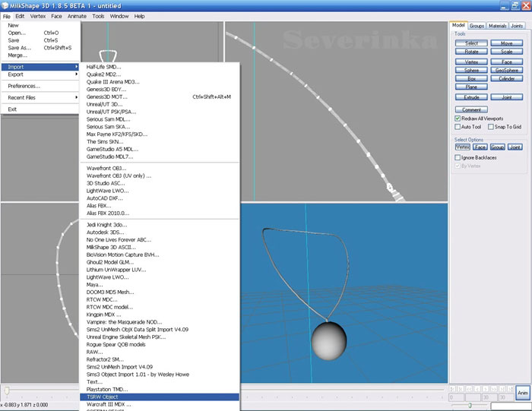532x411 pixels.
Task: Select the Move tool button
Action: point(506,43)
